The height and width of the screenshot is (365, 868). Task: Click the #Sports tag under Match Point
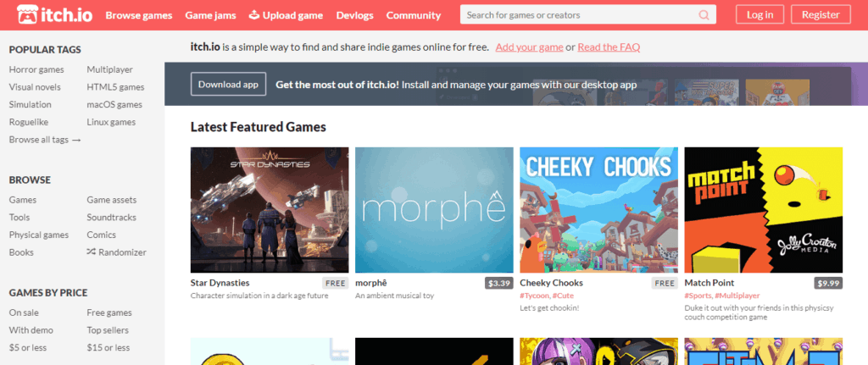(698, 296)
